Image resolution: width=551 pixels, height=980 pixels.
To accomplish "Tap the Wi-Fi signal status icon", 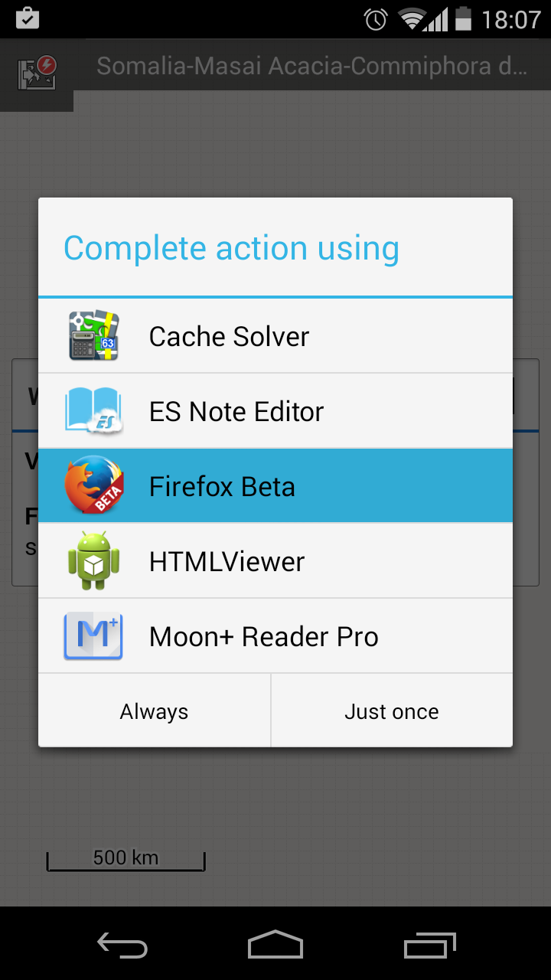I will (414, 19).
